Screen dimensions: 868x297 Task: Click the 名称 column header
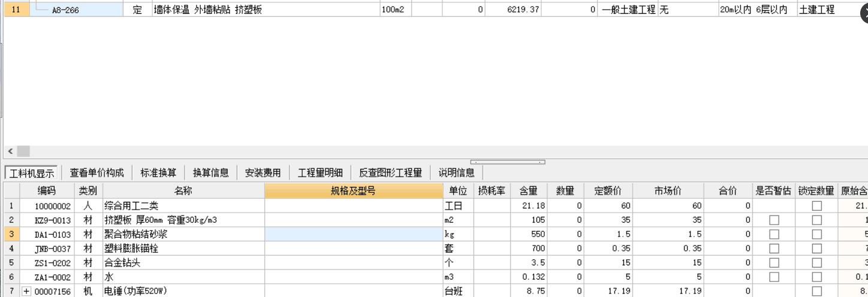(183, 191)
